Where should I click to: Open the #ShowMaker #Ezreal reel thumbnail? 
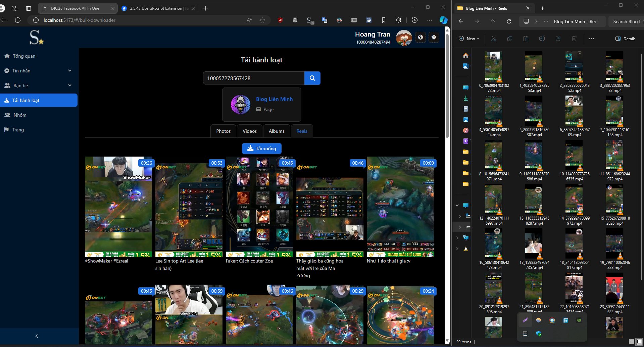(x=118, y=207)
